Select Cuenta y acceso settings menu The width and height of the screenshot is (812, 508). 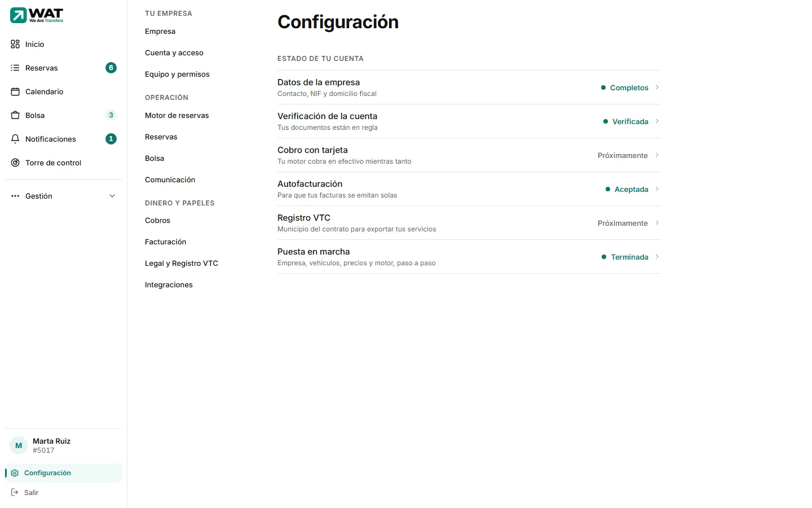(x=174, y=52)
